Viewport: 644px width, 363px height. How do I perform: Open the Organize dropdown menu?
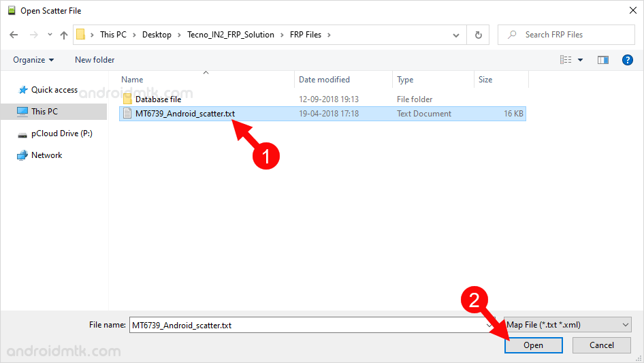(33, 60)
